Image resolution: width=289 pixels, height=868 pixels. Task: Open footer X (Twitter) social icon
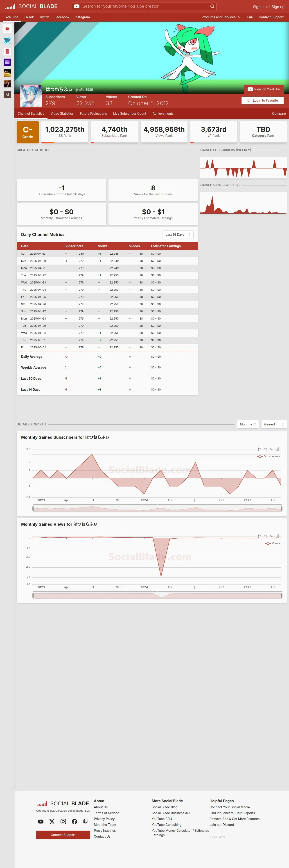[x=52, y=822]
